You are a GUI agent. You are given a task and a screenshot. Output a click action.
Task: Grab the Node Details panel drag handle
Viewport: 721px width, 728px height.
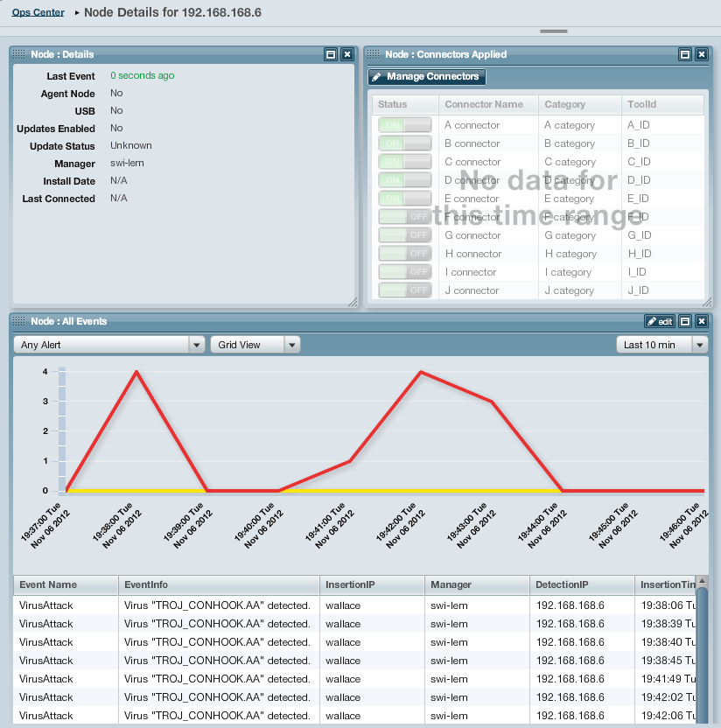(18, 54)
